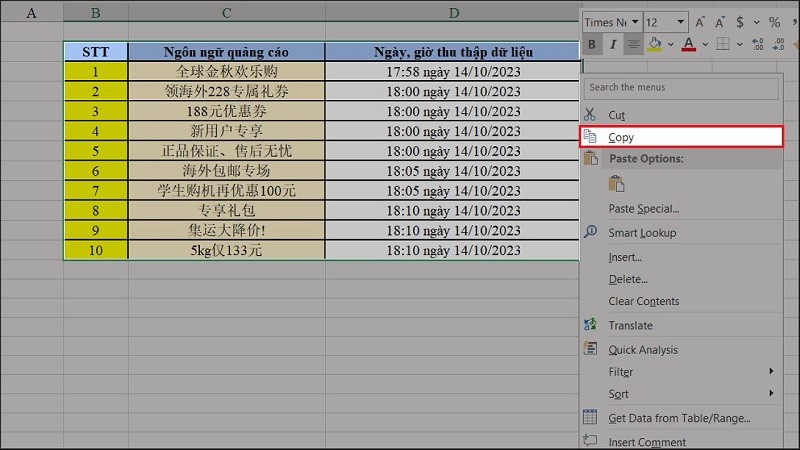This screenshot has width=800, height=450.
Task: Click the Ngày, giờ thu thập dữ liệu header
Action: (453, 52)
